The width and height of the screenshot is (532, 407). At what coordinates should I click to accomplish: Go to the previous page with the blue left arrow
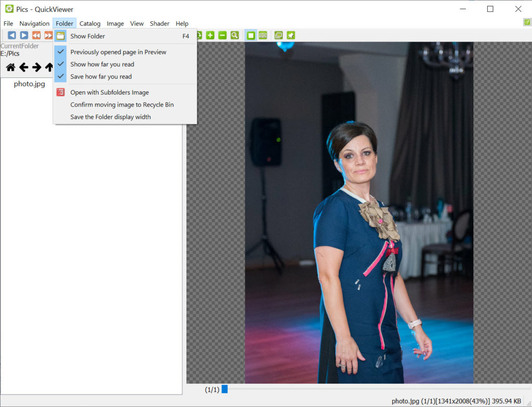[11, 35]
